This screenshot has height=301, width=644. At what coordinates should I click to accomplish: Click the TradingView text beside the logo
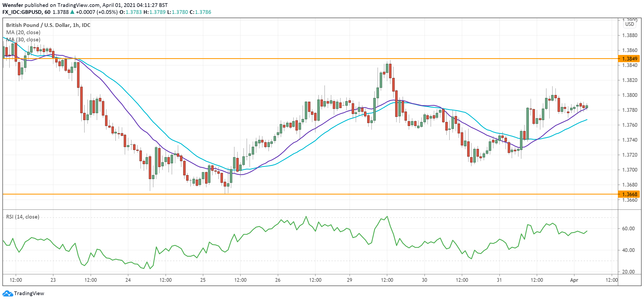tap(29, 294)
